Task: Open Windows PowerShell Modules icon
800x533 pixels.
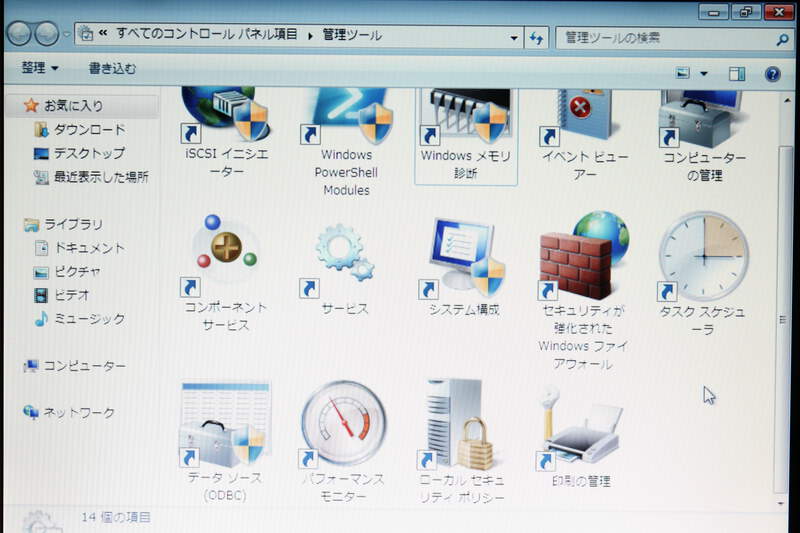Action: (347, 116)
